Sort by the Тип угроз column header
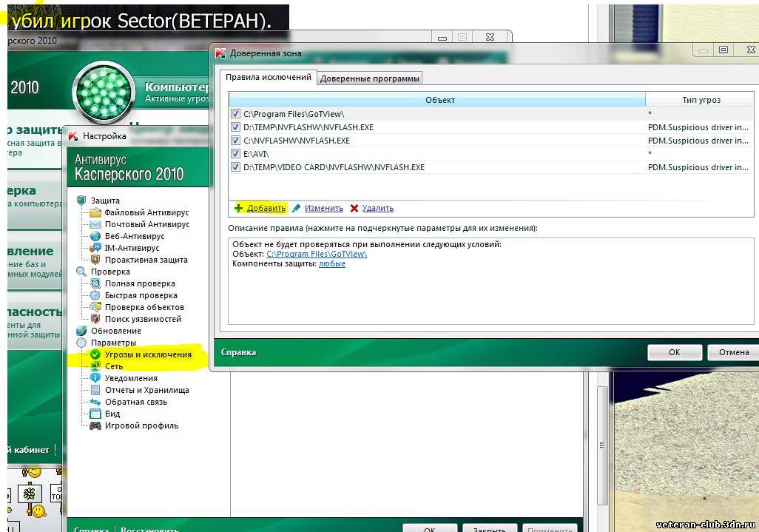The width and height of the screenshot is (759, 532). [x=700, y=100]
